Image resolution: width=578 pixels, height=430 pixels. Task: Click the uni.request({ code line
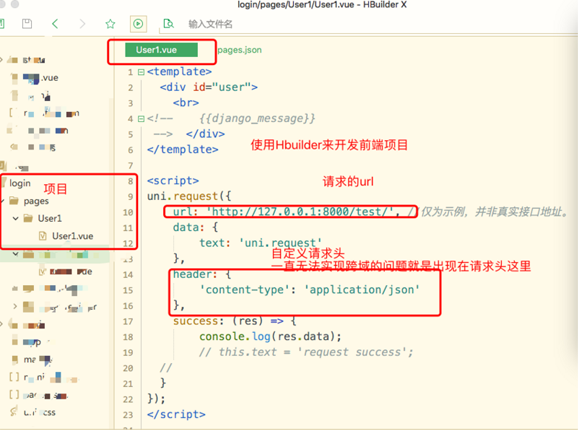(x=189, y=196)
